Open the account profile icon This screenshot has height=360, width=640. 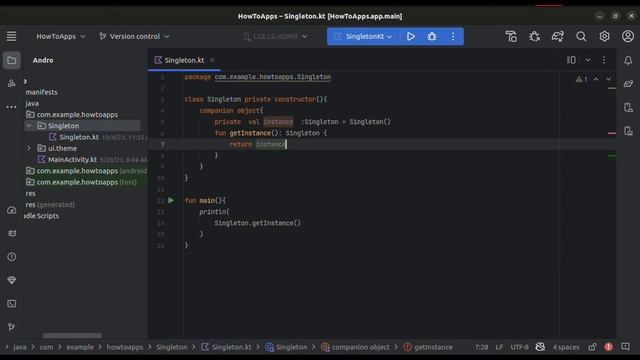coord(628,36)
